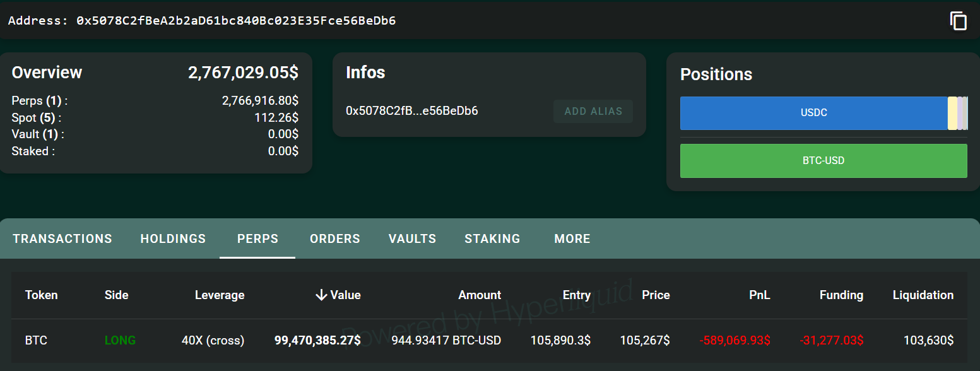View the ORDERS tab
Image resolution: width=980 pixels, height=371 pixels.
point(334,238)
